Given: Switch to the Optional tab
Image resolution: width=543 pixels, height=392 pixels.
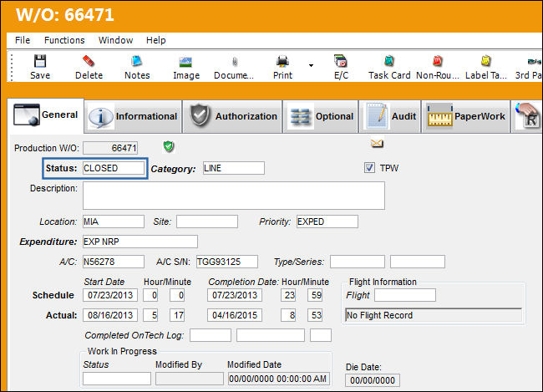Looking at the screenshot, I should point(321,116).
